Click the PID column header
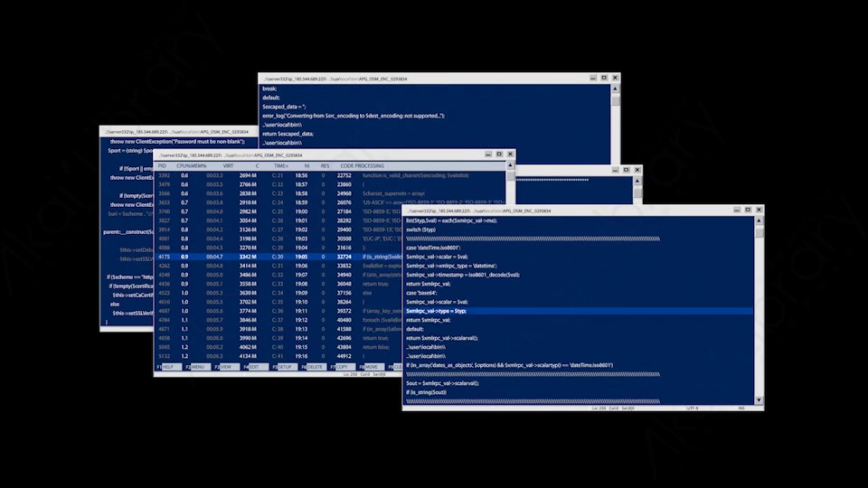Image resolution: width=868 pixels, height=488 pixels. pyautogui.click(x=162, y=166)
